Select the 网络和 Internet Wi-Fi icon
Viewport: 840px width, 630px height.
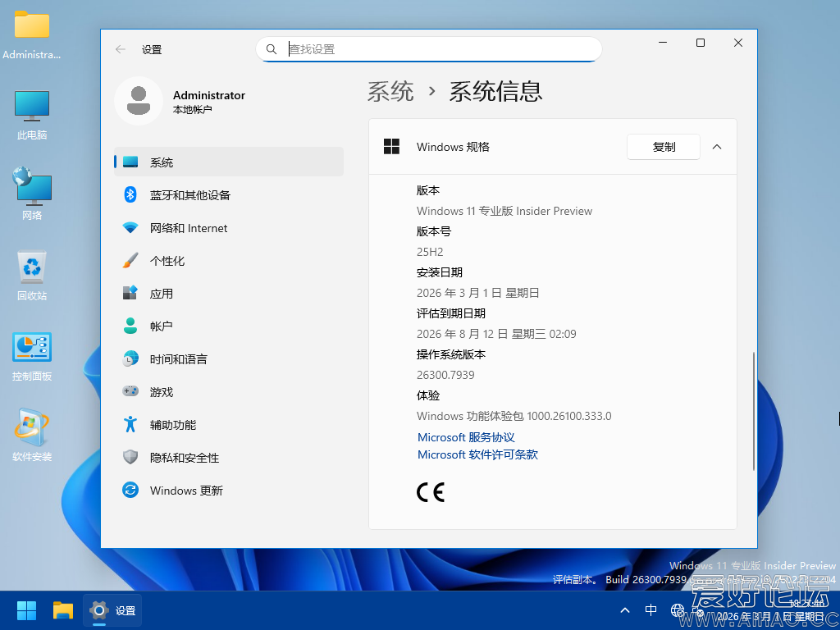(x=130, y=228)
